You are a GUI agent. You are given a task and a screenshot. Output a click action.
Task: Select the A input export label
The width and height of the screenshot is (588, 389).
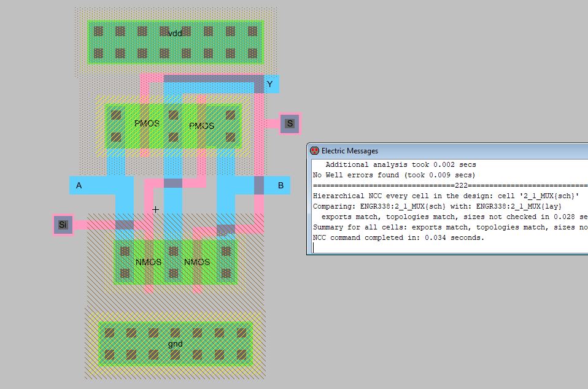pos(79,185)
